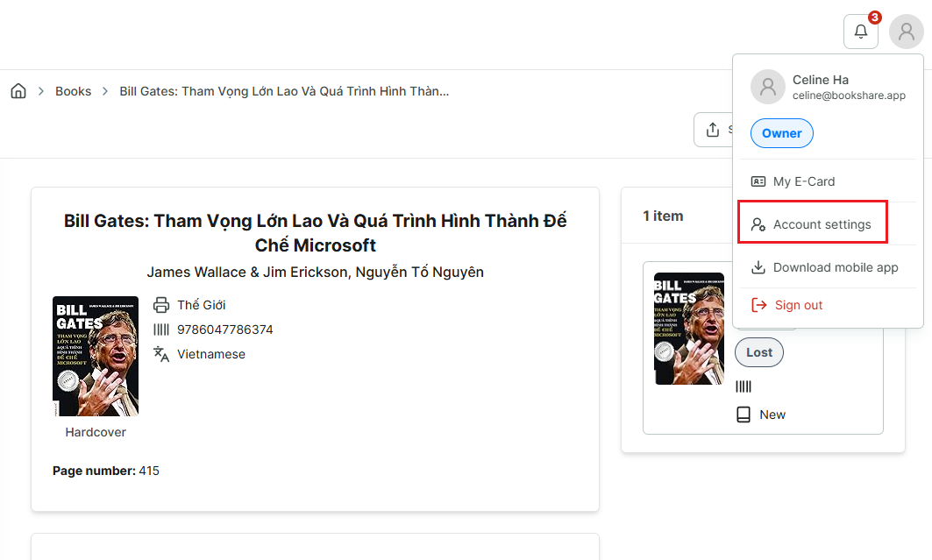Open the large Bill Gates book cover
This screenshot has height=560, width=932.
tap(96, 356)
